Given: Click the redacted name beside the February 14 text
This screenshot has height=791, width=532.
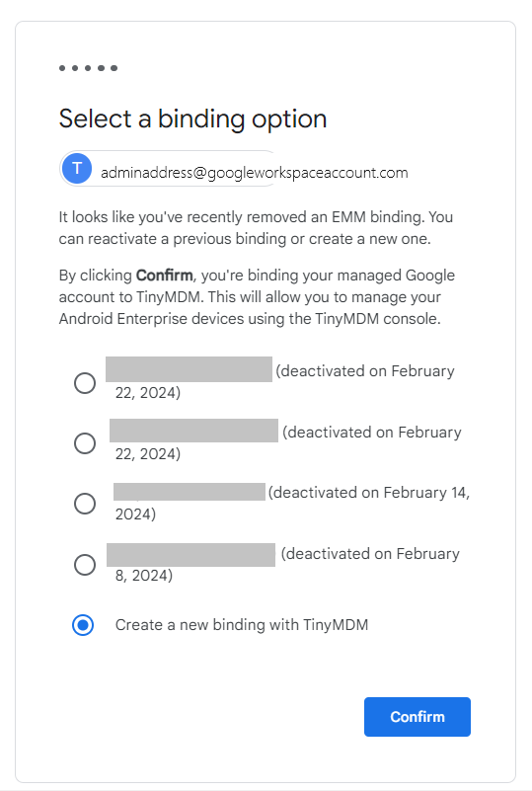Looking at the screenshot, I should (190, 492).
